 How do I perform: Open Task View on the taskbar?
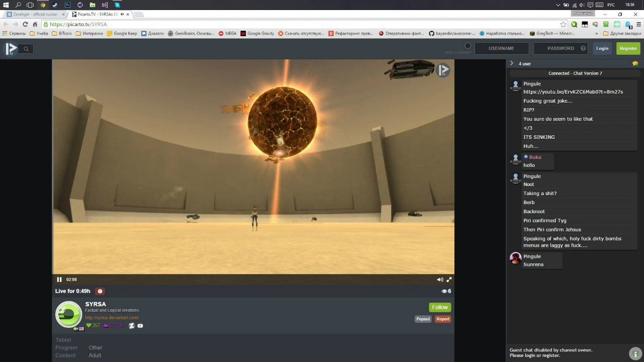click(30, 5)
